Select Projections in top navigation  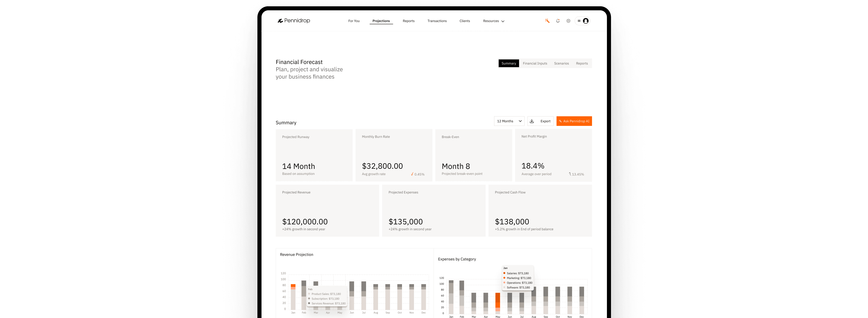point(381,21)
